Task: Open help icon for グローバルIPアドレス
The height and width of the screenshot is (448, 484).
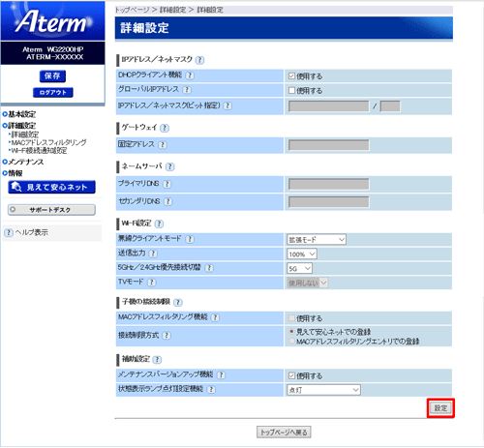Action: pos(187,90)
